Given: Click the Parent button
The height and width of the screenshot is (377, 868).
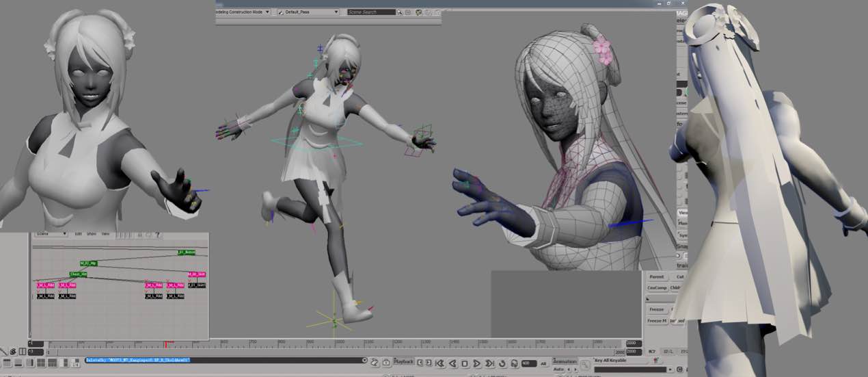Looking at the screenshot, I should [x=657, y=277].
